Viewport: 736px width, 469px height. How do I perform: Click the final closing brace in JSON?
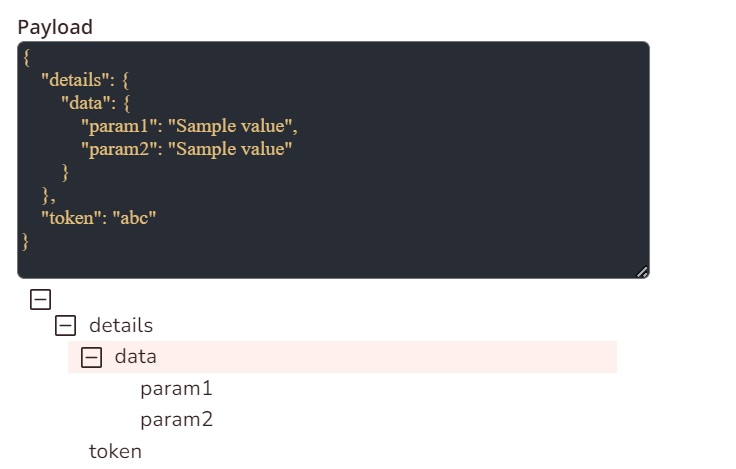tap(26, 241)
